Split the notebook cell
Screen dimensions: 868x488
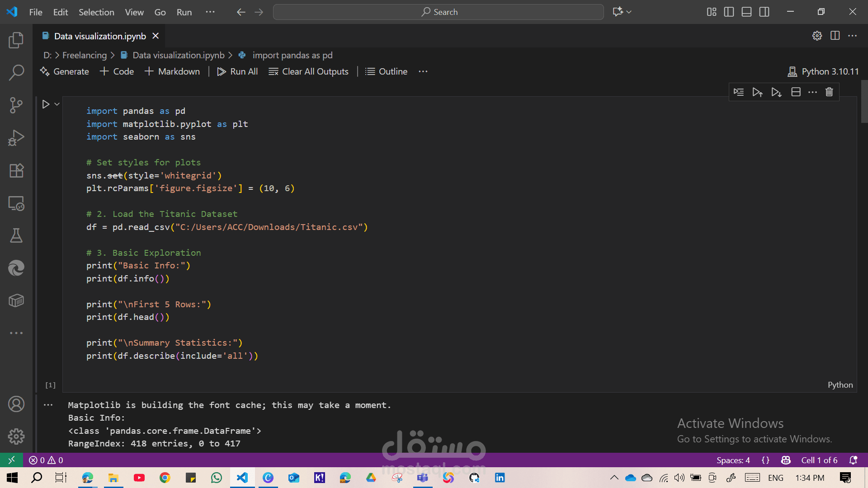coord(796,92)
